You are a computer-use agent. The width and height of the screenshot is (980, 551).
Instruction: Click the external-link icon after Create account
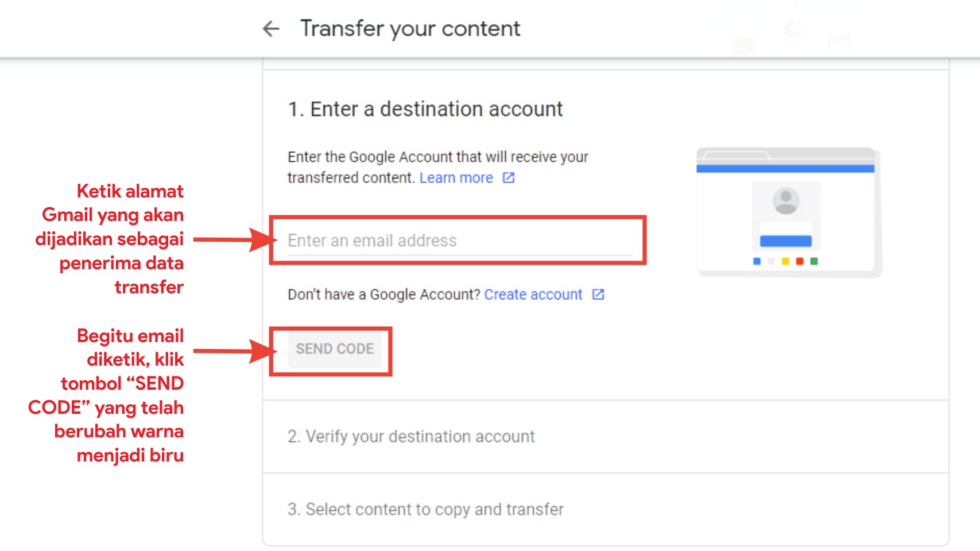[598, 294]
